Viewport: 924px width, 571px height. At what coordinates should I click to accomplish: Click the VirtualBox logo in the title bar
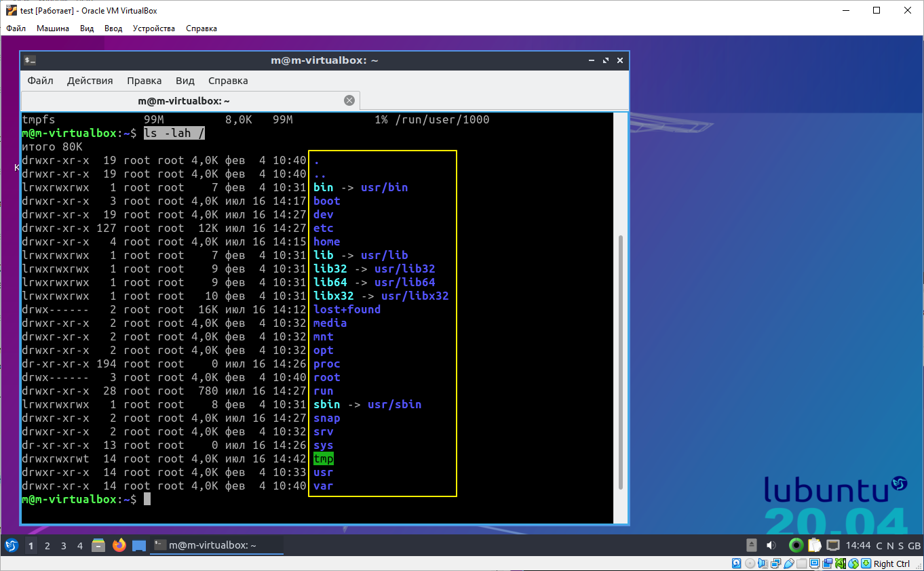(11, 10)
